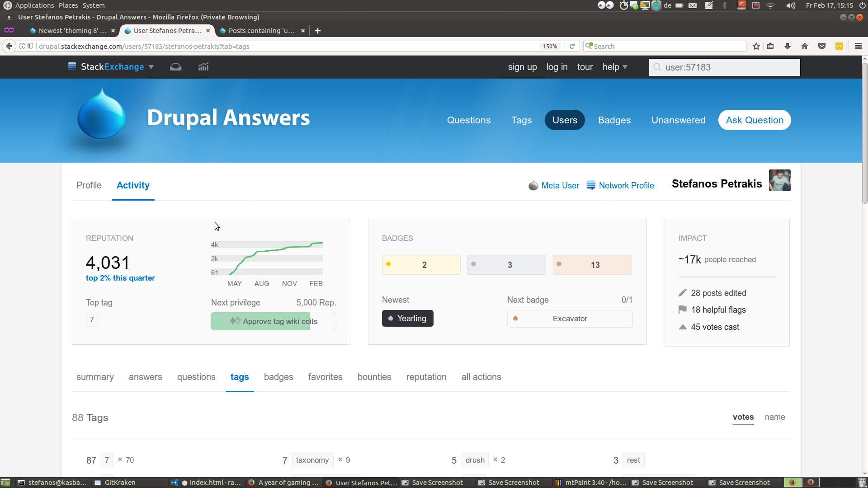Open the Applications menu

pyautogui.click(x=34, y=5)
